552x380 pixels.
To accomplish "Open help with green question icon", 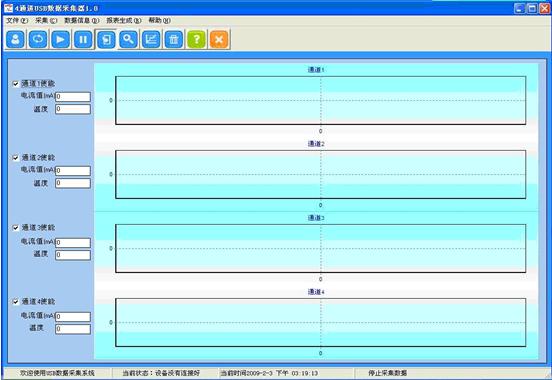I will pyautogui.click(x=196, y=39).
